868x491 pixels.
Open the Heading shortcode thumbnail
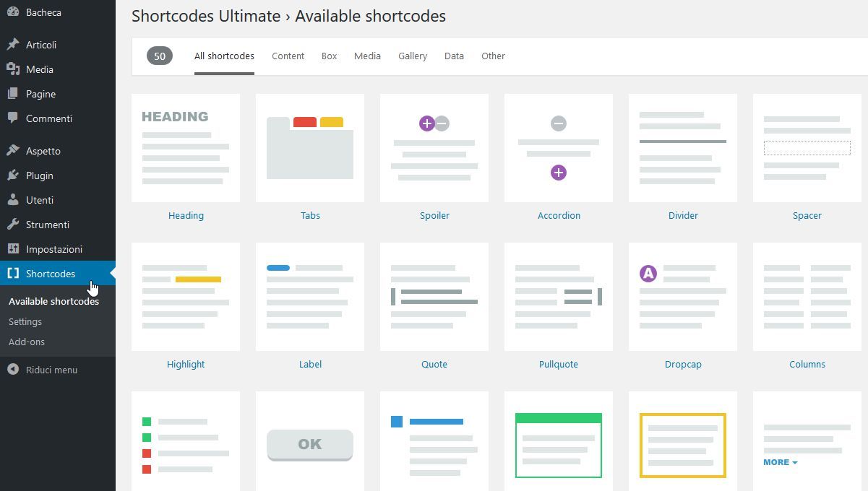tap(186, 147)
